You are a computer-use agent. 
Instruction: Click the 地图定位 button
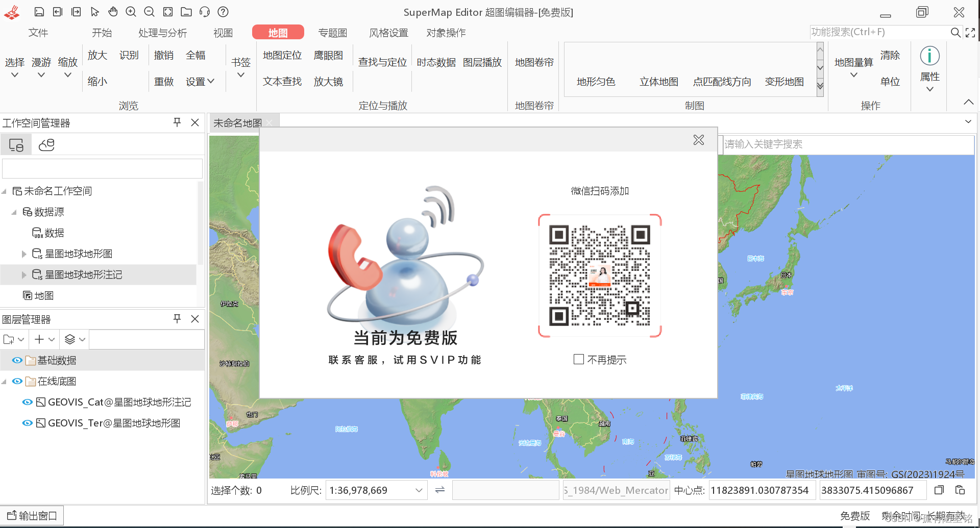282,55
